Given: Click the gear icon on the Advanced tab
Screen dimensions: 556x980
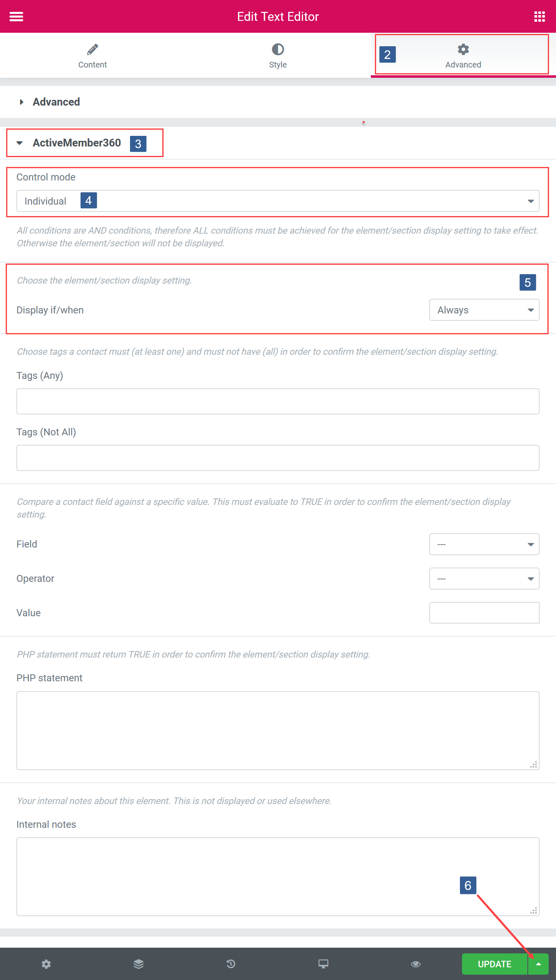Looking at the screenshot, I should (463, 49).
